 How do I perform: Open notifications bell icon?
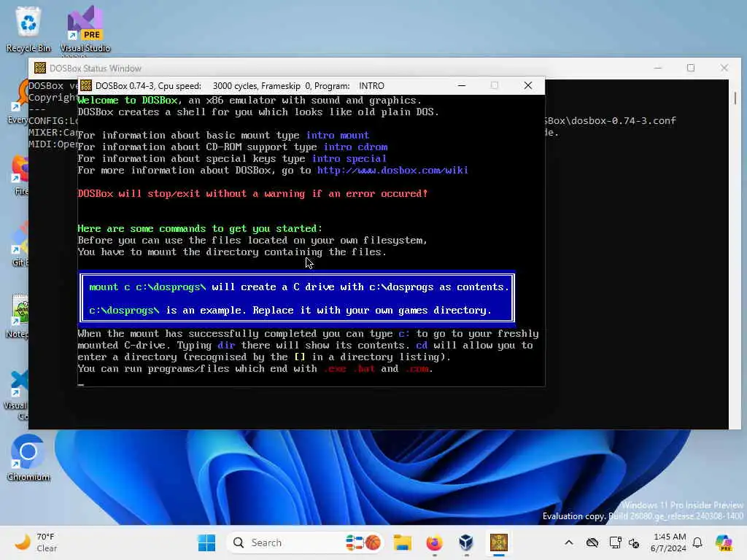click(697, 542)
